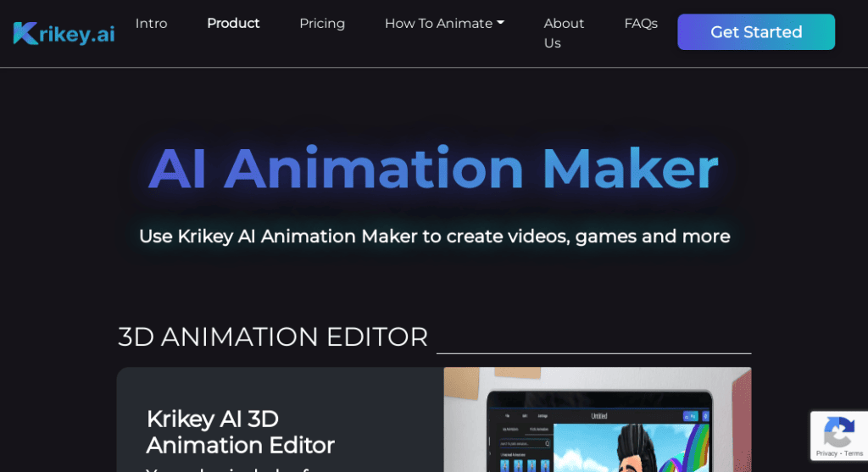
Task: Click the search magnifier in editor preview
Action: tap(548, 443)
